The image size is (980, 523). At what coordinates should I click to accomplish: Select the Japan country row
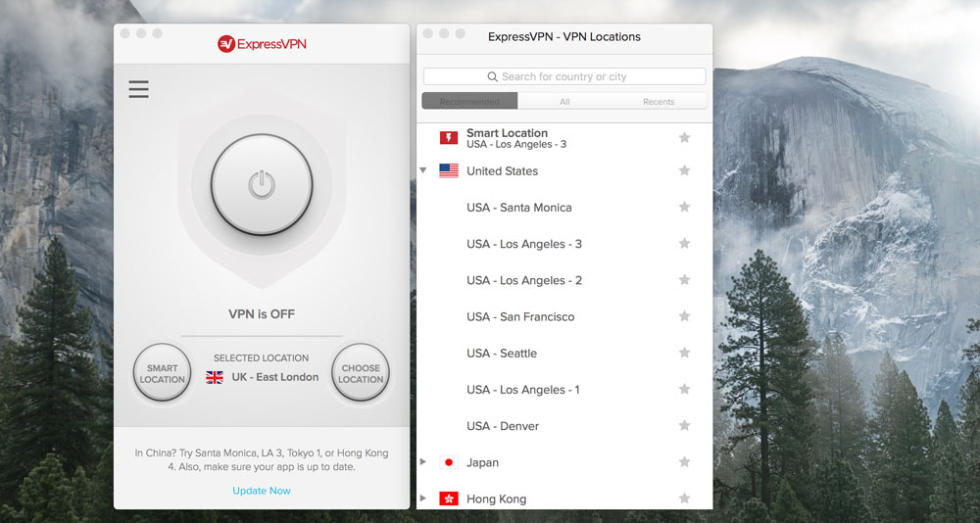(x=564, y=462)
